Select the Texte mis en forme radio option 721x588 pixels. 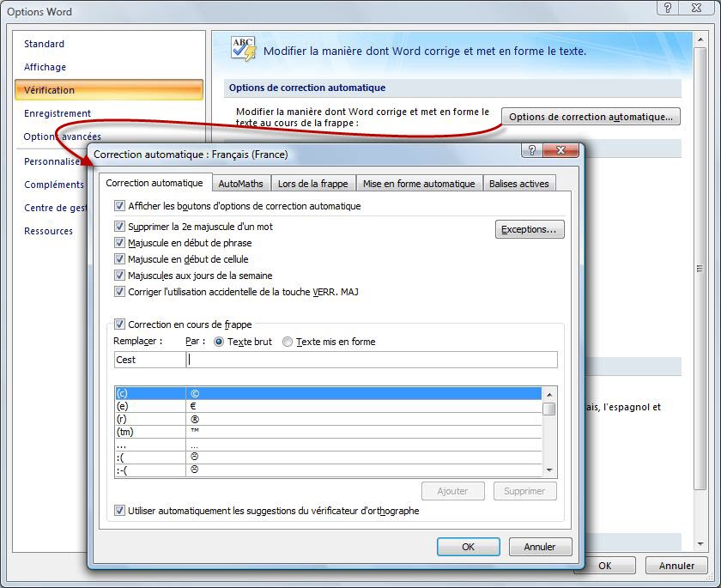288,342
